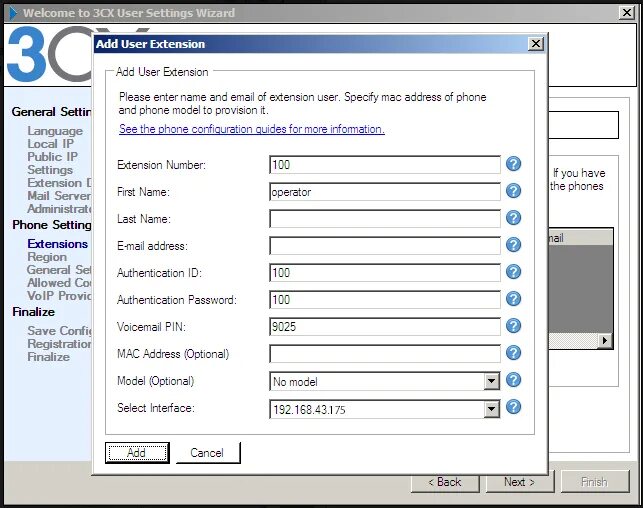Screen dimensions: 643x508
Task: Go to Local IP step
Action: (50, 144)
